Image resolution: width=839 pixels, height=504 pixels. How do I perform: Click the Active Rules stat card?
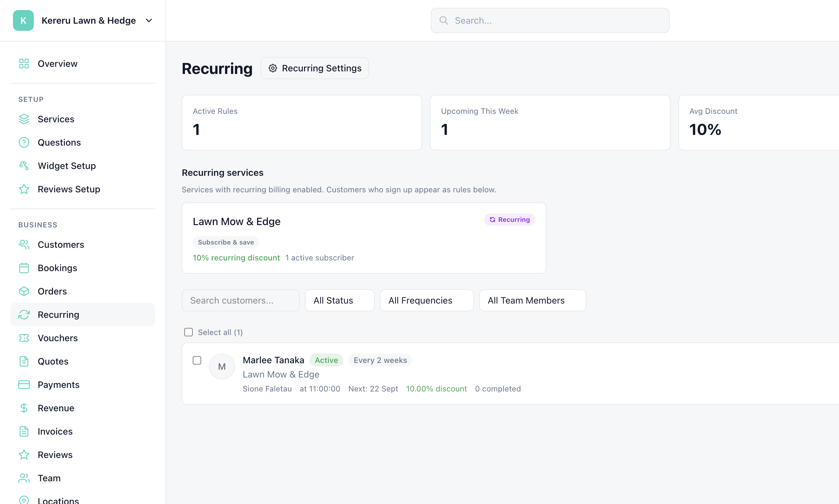302,123
